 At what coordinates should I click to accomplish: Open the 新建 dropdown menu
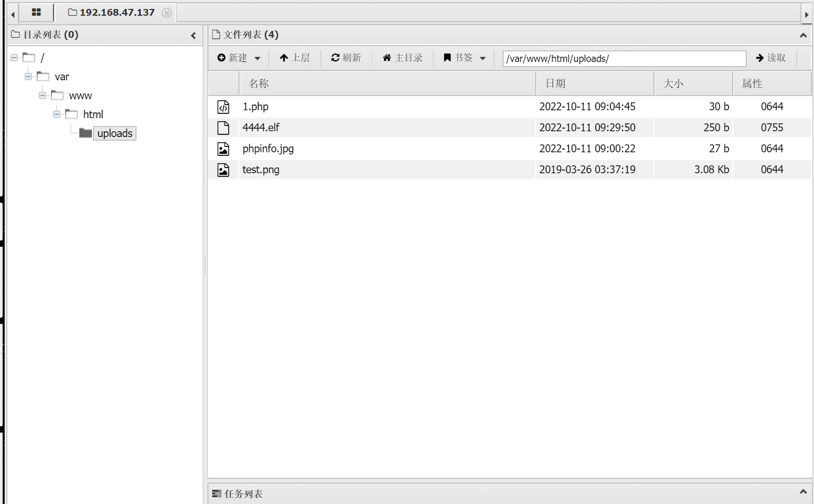(258, 58)
